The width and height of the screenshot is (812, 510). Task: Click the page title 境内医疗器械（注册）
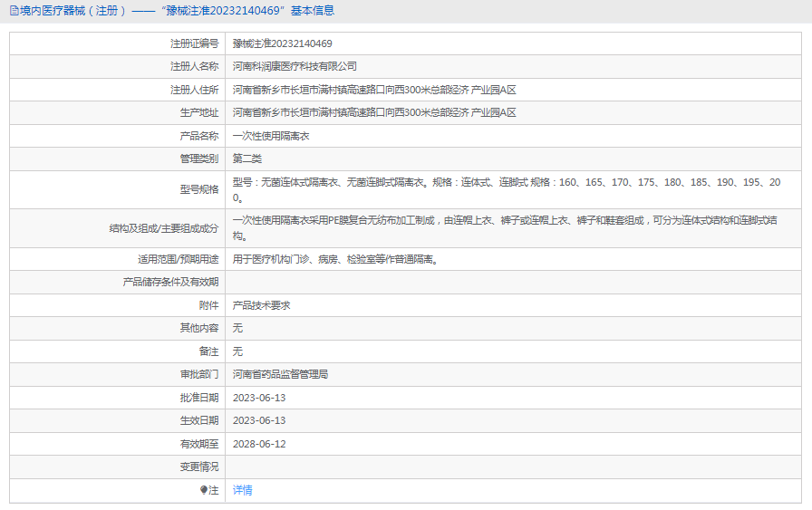(73, 11)
